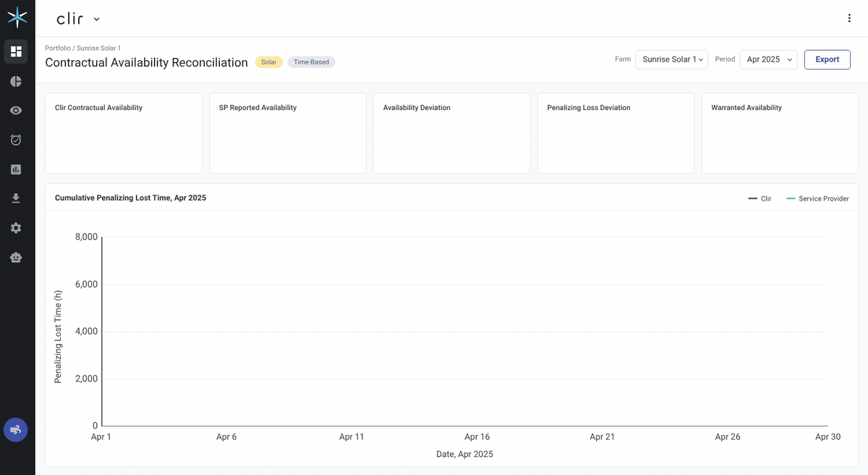The width and height of the screenshot is (868, 475).
Task: Click the 8,000 y-axis value
Action: 86,237
